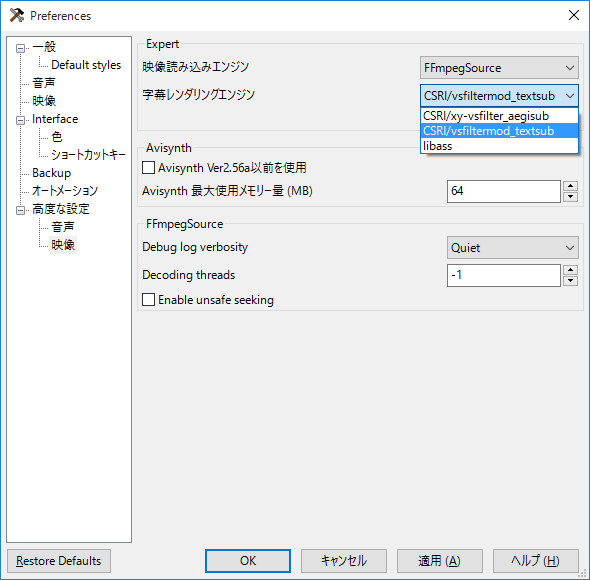Image resolution: width=590 pixels, height=580 pixels.
Task: Toggle Enable unsafe seeking checkbox
Action: 148,300
